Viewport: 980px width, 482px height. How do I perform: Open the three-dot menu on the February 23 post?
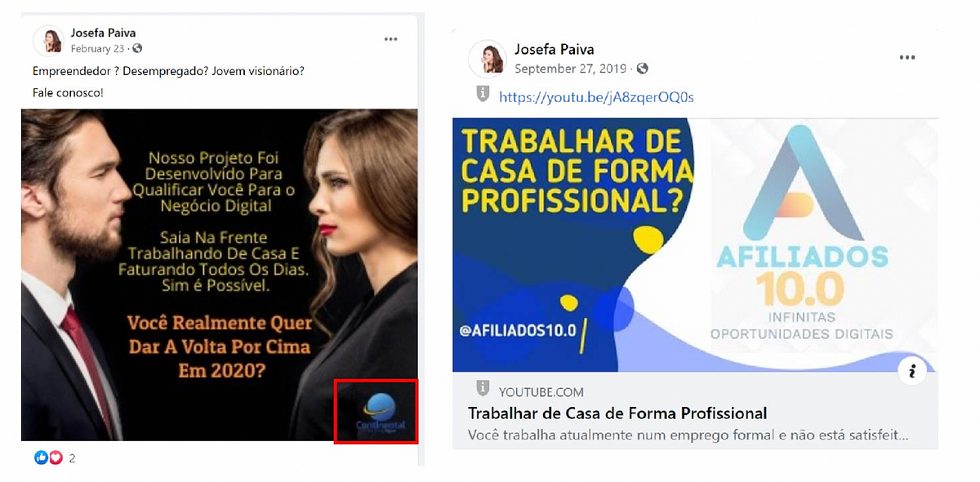(391, 39)
